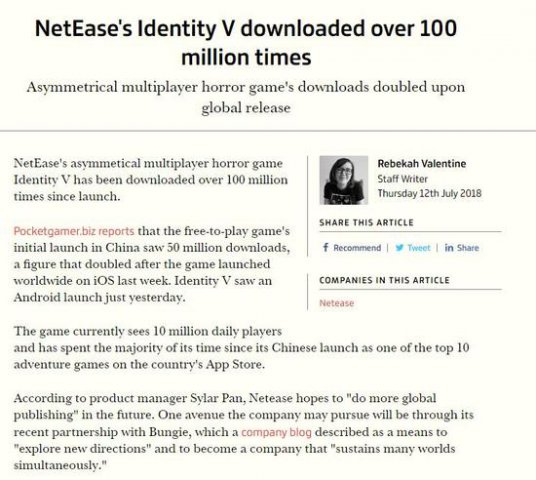This screenshot has height=480, width=536.
Task: Click the paragraph about 10 million daily players
Action: [x=241, y=348]
